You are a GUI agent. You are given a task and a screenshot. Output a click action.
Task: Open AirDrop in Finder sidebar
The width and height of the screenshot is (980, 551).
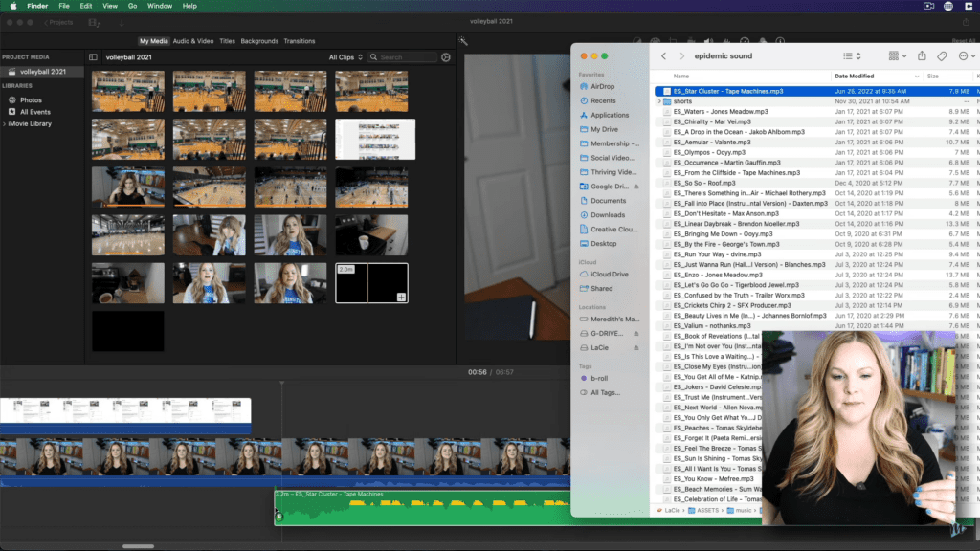coord(602,87)
